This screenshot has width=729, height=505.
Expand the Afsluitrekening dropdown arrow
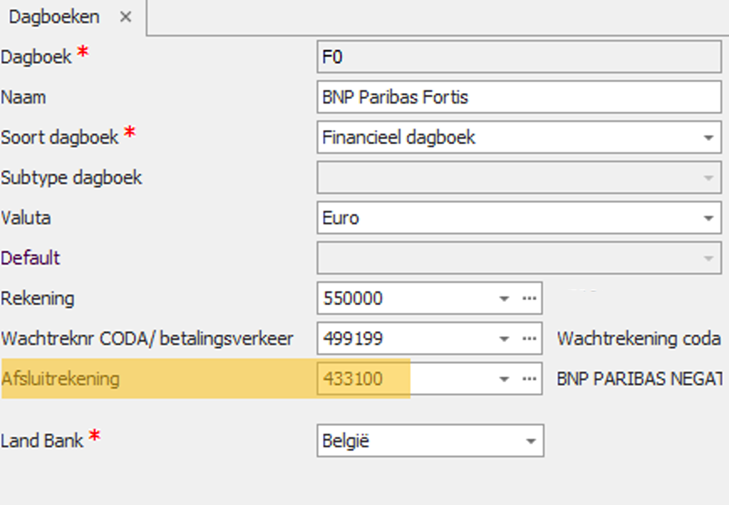click(x=505, y=379)
